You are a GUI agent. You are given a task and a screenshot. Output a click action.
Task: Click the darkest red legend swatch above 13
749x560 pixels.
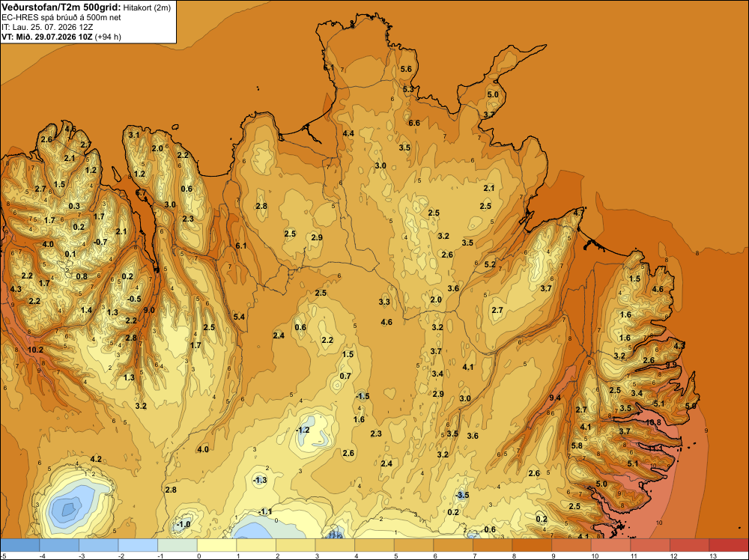729,545
